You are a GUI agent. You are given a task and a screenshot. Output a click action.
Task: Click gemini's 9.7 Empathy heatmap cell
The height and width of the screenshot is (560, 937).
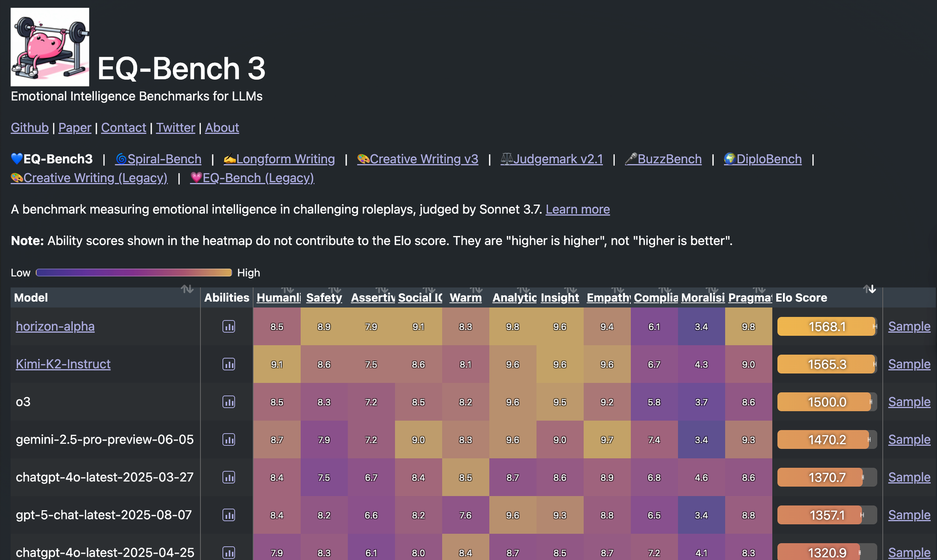click(607, 440)
